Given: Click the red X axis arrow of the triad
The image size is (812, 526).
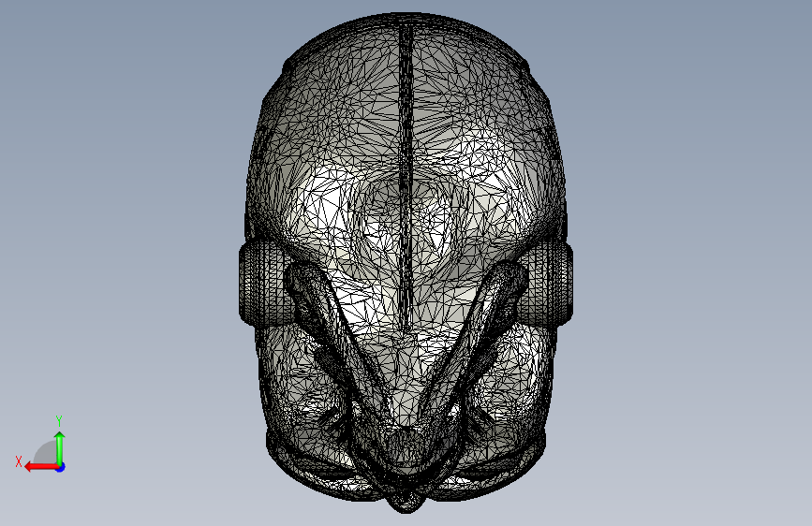Looking at the screenshot, I should 40,467.
